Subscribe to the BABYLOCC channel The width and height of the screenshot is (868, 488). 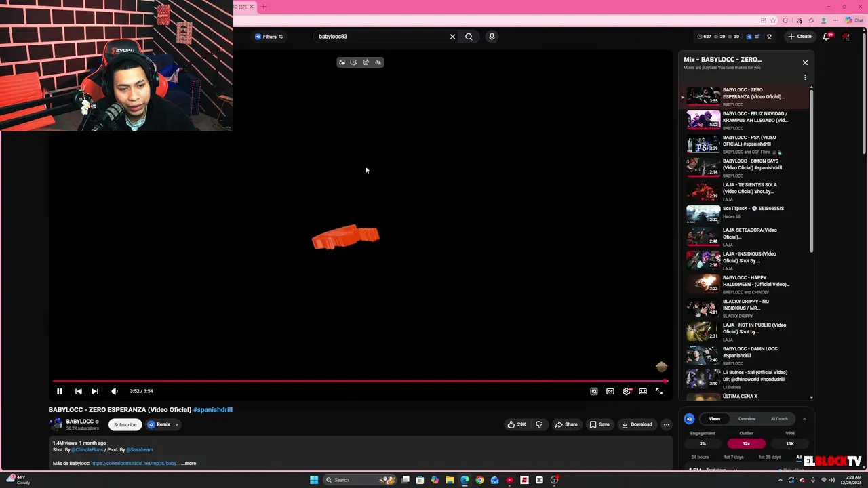tap(125, 424)
